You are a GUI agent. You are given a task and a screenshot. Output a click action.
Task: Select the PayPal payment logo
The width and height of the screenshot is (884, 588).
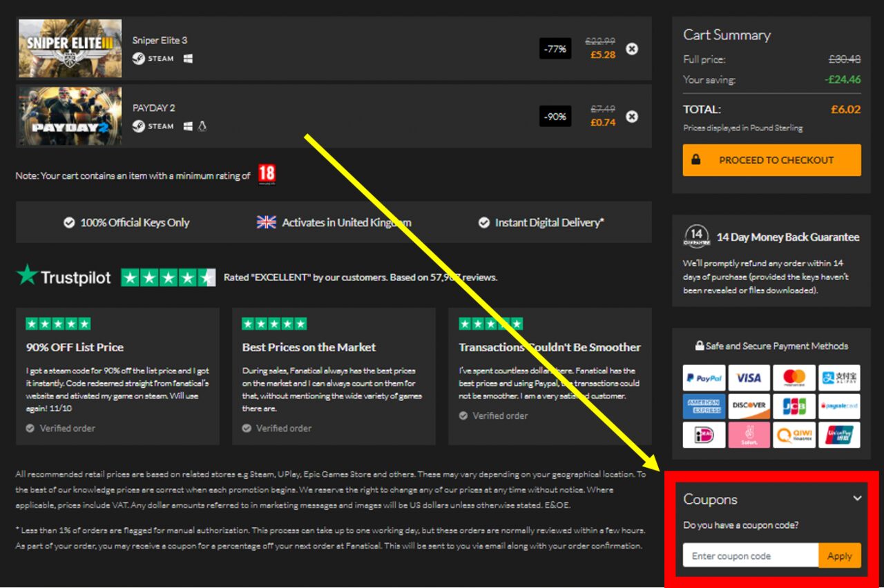pos(704,378)
